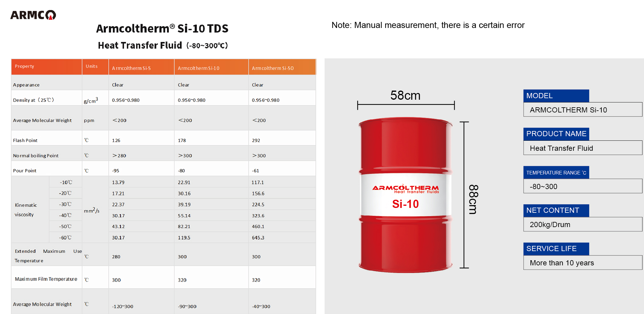Click the viscosity value 55.14
The height and width of the screenshot is (314, 644).
coord(184,216)
